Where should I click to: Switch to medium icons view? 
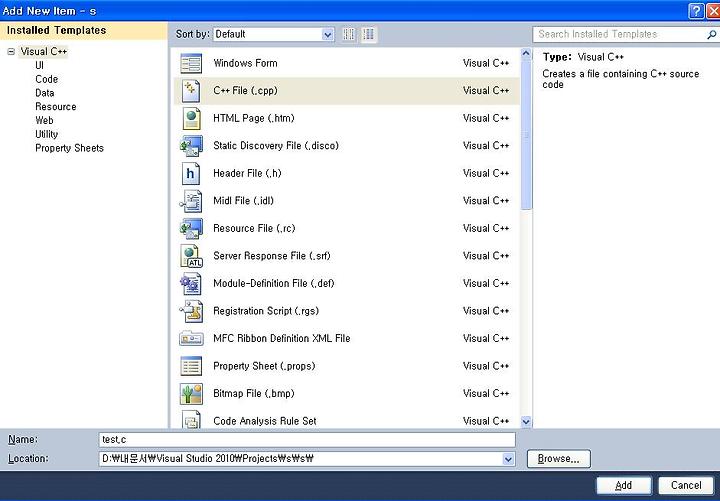coord(368,34)
